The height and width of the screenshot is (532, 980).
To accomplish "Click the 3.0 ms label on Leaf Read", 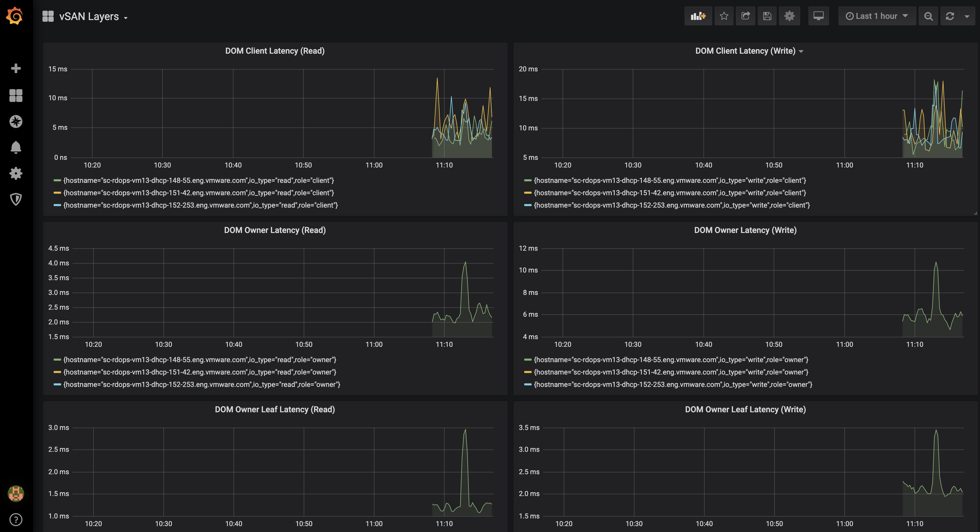I will [59, 427].
